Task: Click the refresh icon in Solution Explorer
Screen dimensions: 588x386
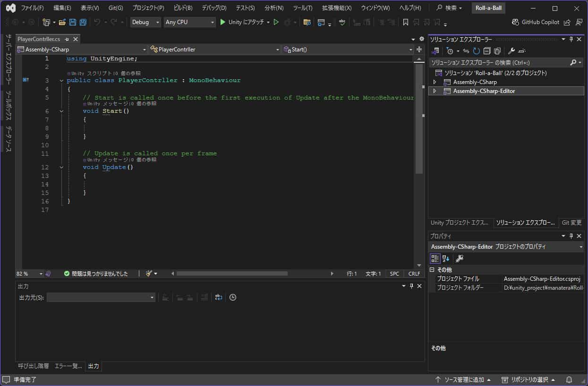Action: [477, 51]
